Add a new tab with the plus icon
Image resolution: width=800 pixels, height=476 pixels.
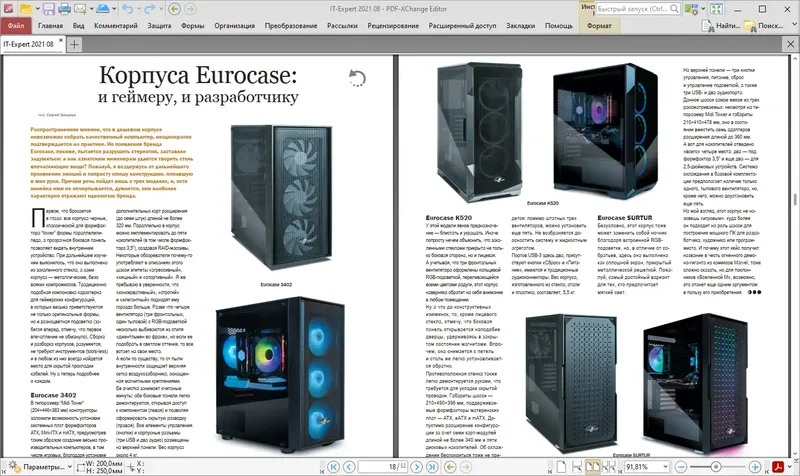point(74,44)
